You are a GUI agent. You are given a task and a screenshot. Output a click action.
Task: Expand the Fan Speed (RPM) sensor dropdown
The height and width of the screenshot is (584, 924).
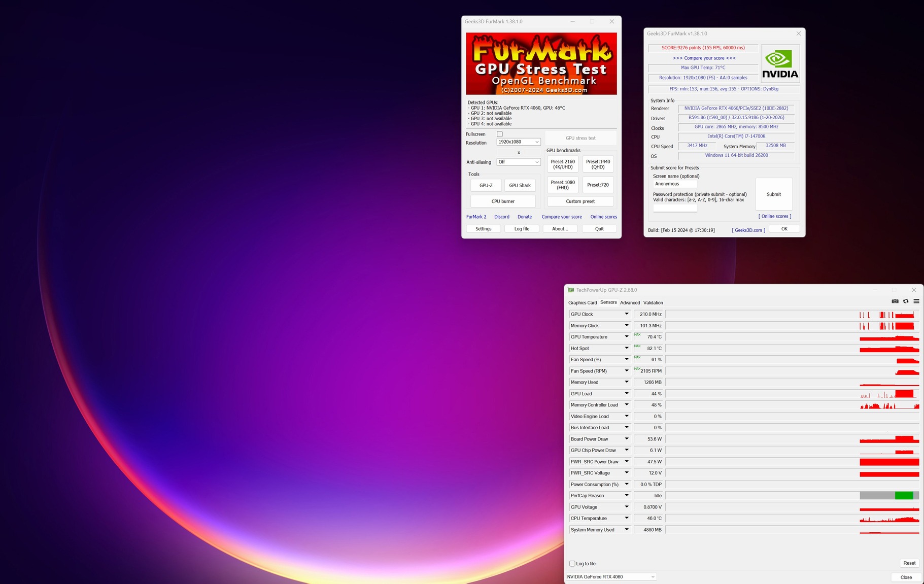coord(627,371)
